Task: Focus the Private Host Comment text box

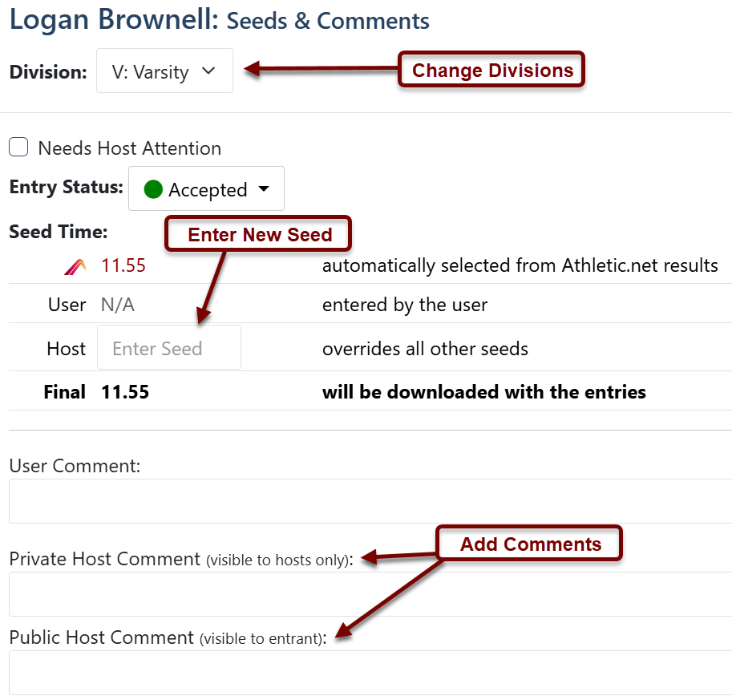Action: [x=370, y=594]
